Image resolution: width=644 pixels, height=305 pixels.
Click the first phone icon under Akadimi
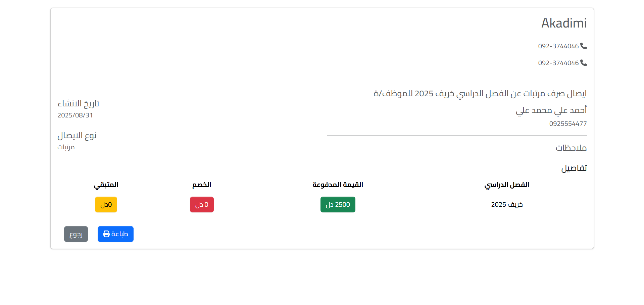pos(584,46)
